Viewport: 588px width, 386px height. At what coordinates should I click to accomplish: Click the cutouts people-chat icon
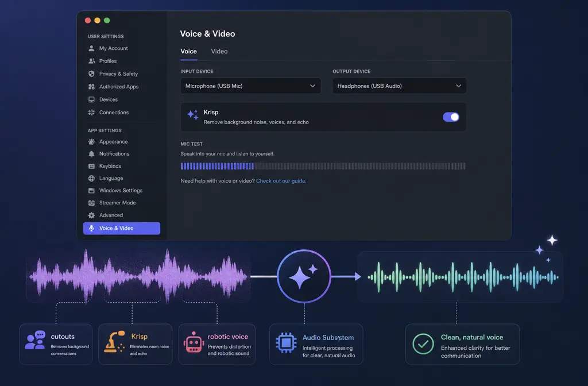tap(35, 340)
